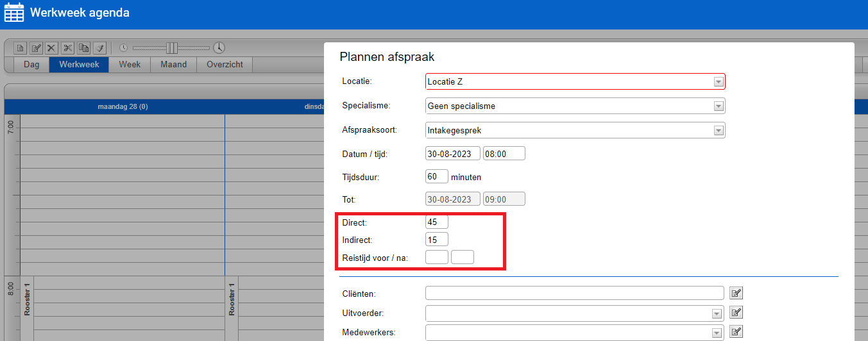
Task: Click the Cliënten input field
Action: (x=575, y=293)
